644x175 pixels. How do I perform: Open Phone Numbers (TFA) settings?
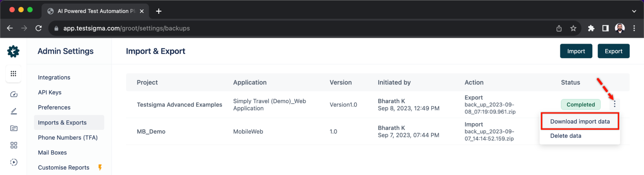pos(68,138)
